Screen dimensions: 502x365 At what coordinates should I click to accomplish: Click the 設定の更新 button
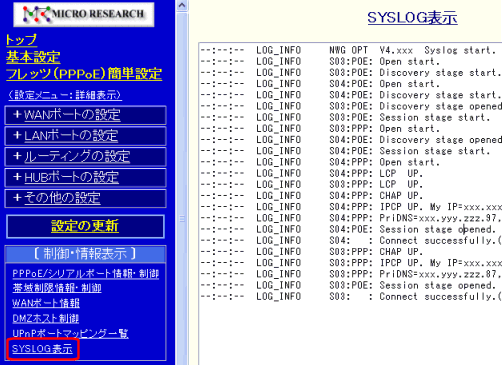[x=85, y=226]
